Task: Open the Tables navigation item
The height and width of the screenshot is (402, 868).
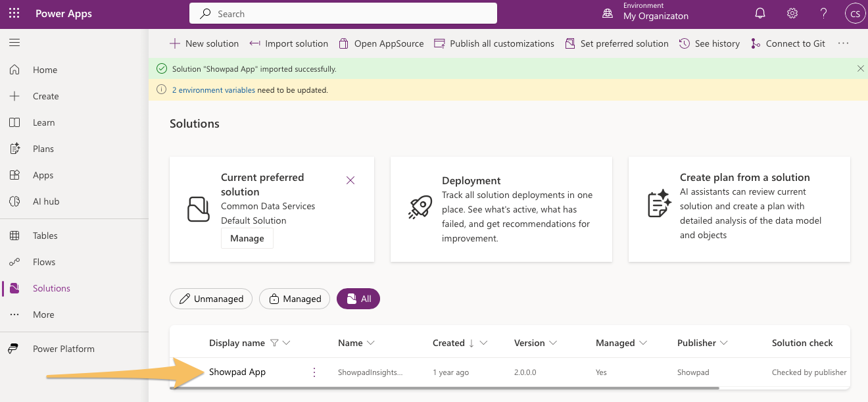Action: (45, 236)
